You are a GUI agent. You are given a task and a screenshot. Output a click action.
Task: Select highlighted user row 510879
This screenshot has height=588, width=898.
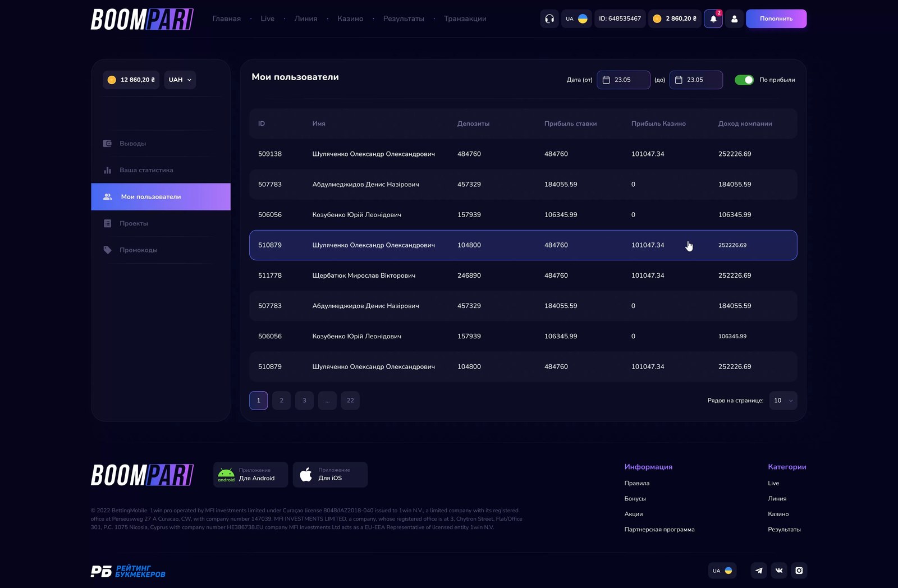coord(523,245)
